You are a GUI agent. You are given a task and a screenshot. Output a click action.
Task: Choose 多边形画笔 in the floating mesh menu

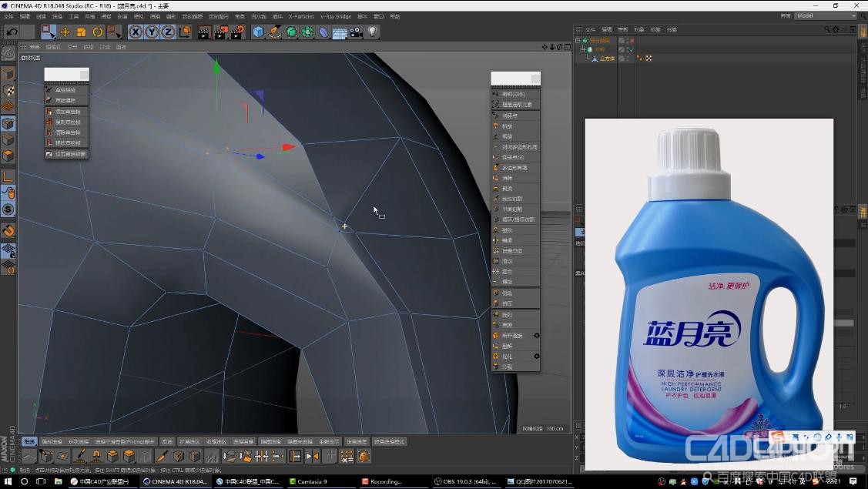coord(515,167)
